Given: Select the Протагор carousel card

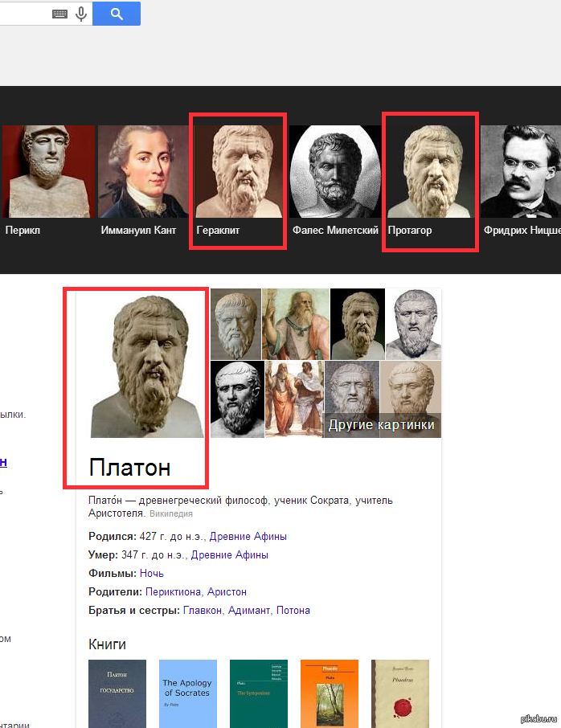Looking at the screenshot, I should [430, 181].
